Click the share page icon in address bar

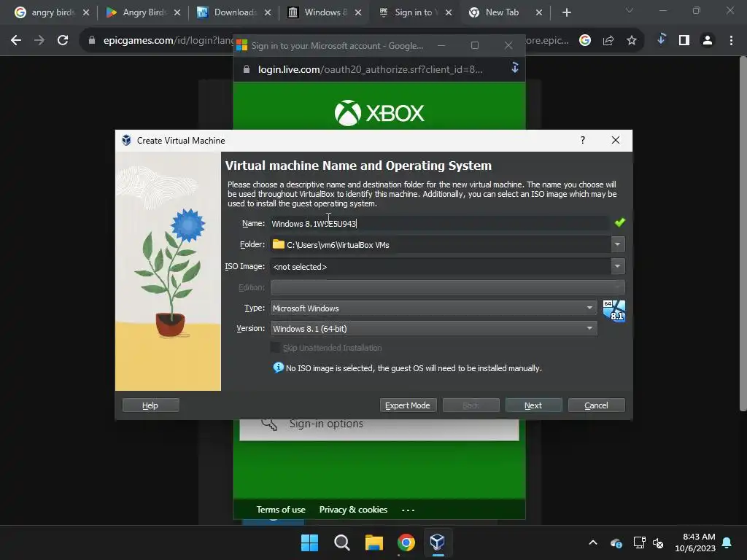(608, 41)
